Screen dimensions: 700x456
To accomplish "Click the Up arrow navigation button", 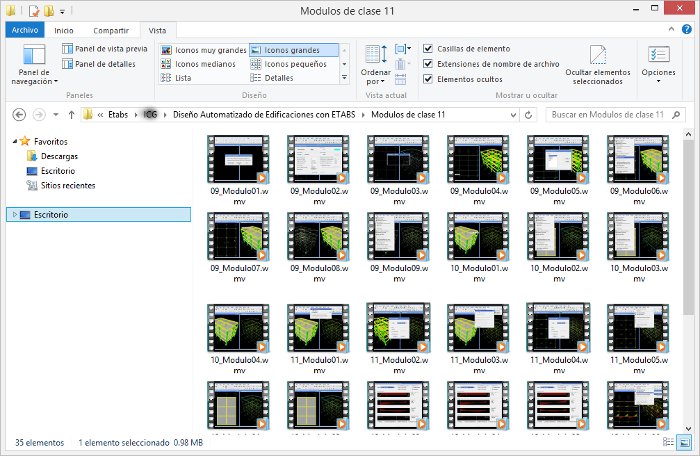I will click(71, 115).
